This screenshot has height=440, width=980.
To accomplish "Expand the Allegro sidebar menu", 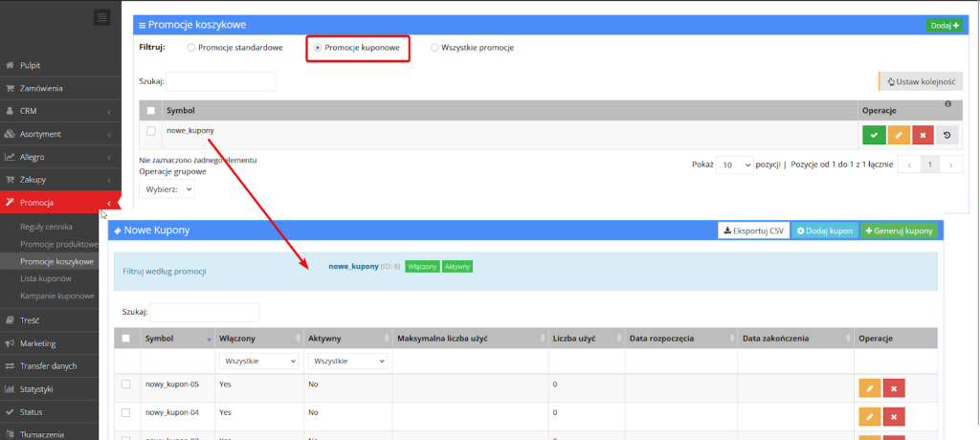I will click(x=109, y=158).
